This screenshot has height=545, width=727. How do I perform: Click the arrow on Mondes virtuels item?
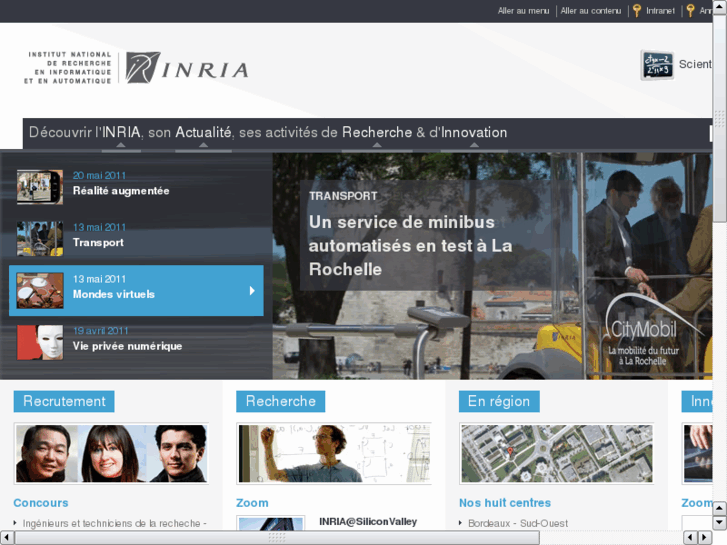252,291
